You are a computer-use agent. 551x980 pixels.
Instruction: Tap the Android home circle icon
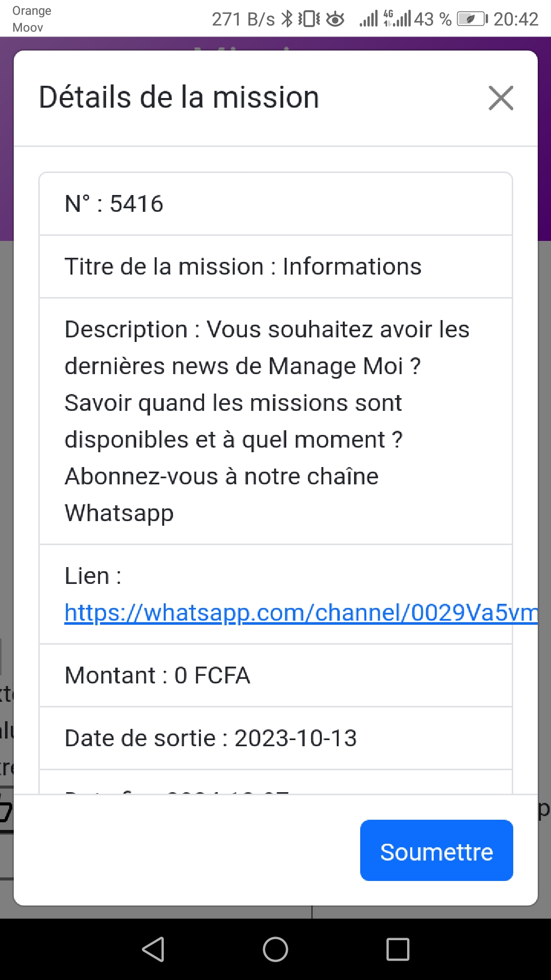coord(275,949)
